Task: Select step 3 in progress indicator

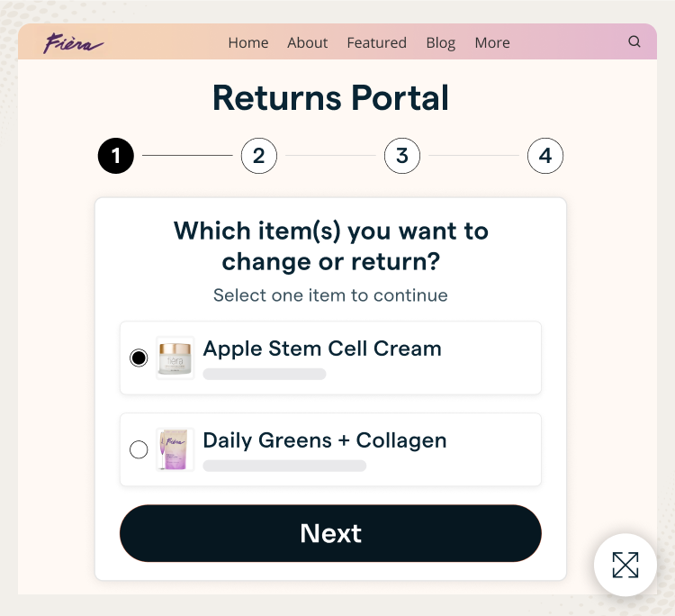Action: pyautogui.click(x=401, y=156)
